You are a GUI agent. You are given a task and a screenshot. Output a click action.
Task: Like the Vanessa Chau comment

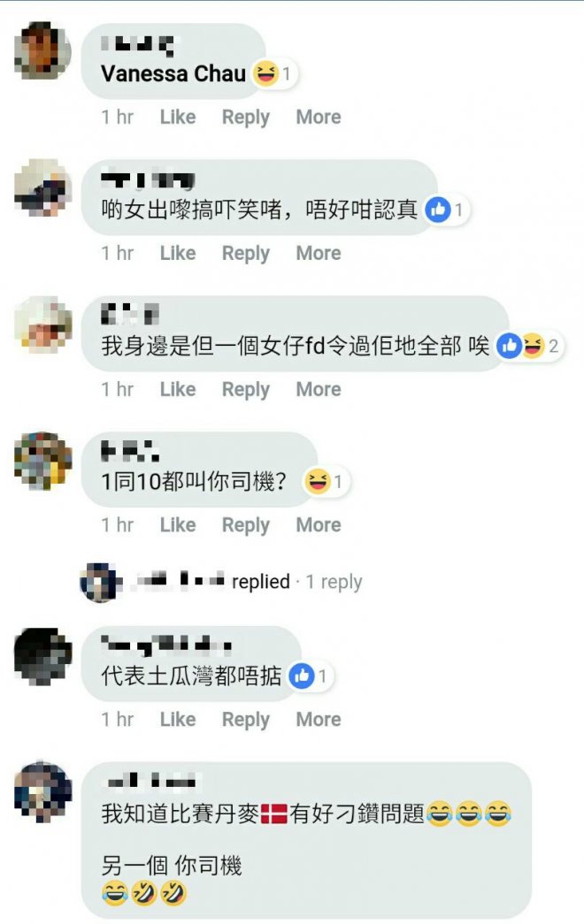[178, 117]
